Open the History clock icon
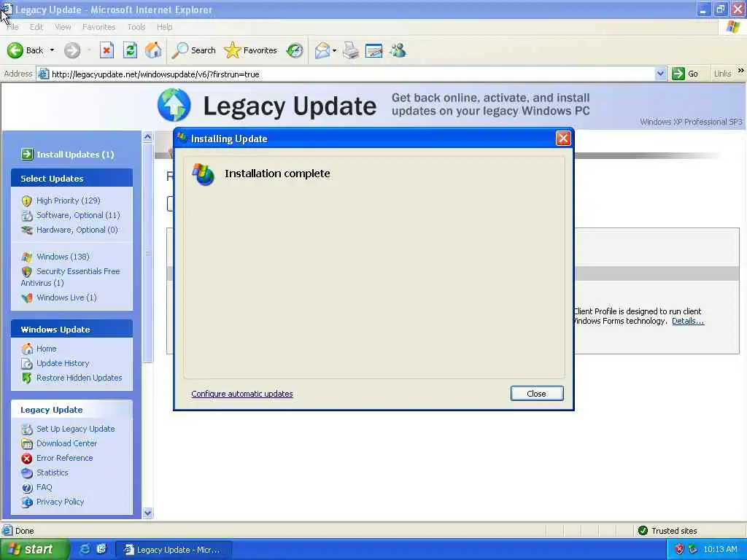 295,50
